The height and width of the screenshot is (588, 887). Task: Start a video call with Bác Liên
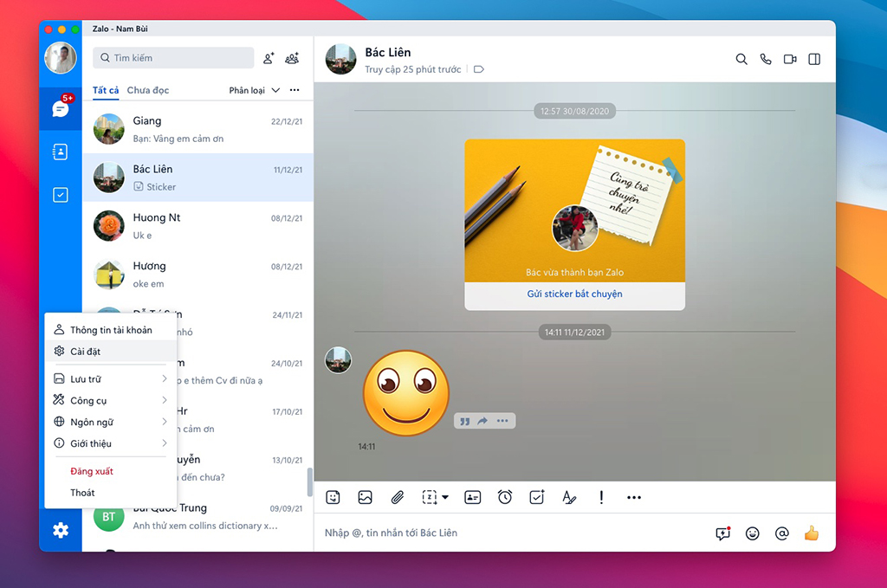pos(790,59)
